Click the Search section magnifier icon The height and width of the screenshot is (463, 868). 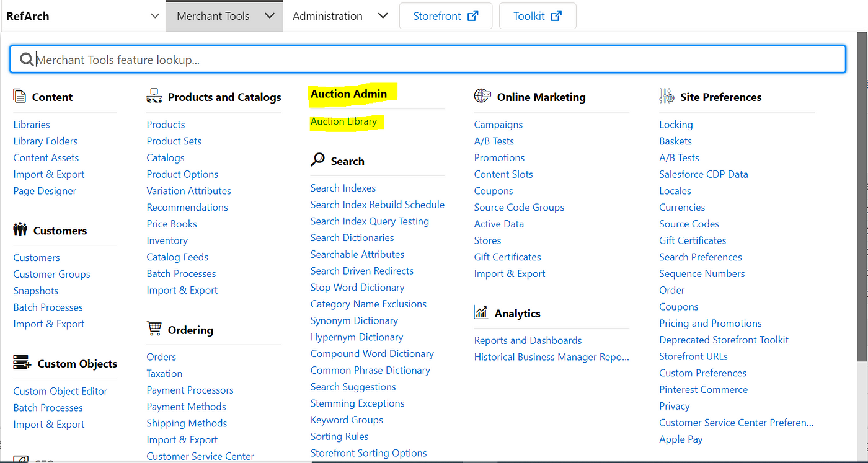317,160
